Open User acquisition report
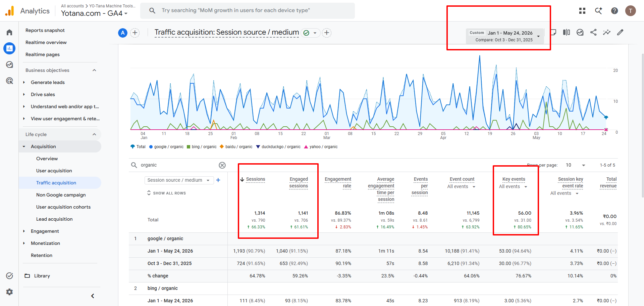This screenshot has width=644, height=306. (54, 171)
